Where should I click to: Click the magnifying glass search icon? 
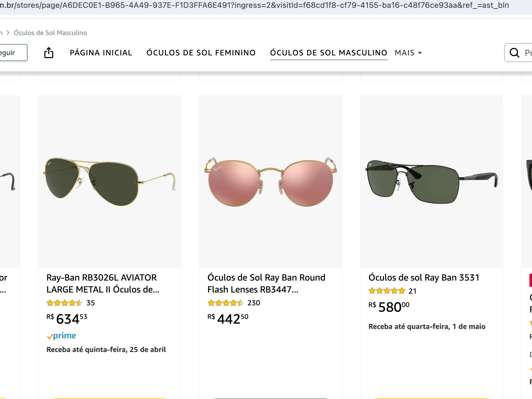click(x=514, y=53)
